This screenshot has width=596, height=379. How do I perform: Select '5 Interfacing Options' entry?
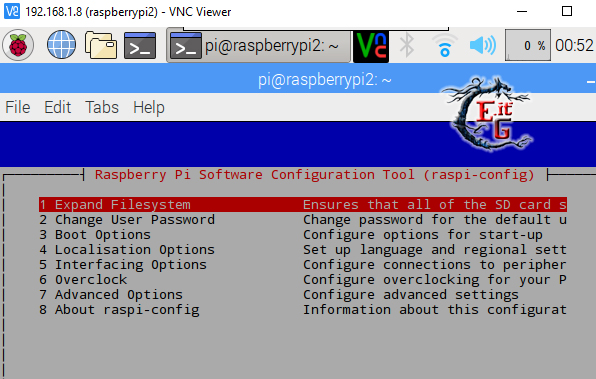click(x=303, y=265)
